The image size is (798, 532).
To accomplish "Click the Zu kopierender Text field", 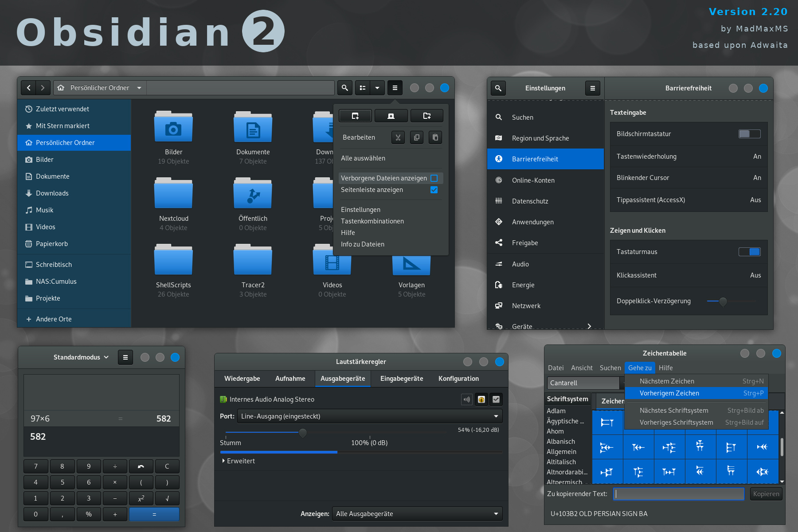I will point(678,493).
